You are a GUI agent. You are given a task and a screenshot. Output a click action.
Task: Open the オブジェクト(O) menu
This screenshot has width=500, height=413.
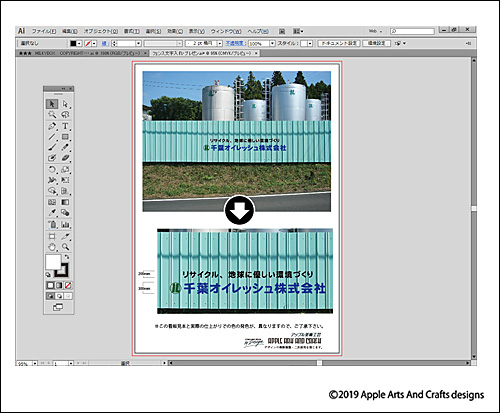click(101, 31)
